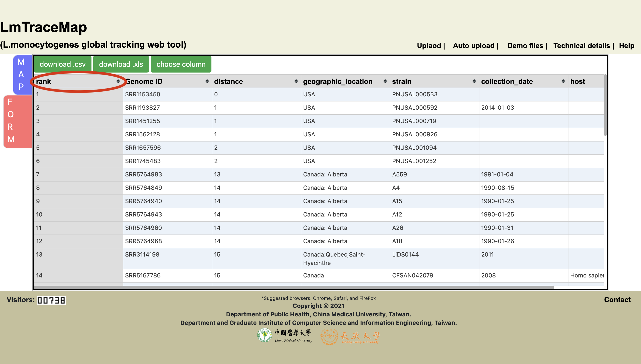This screenshot has height=364, width=641.
Task: Open the Contact link in footer
Action: point(617,299)
